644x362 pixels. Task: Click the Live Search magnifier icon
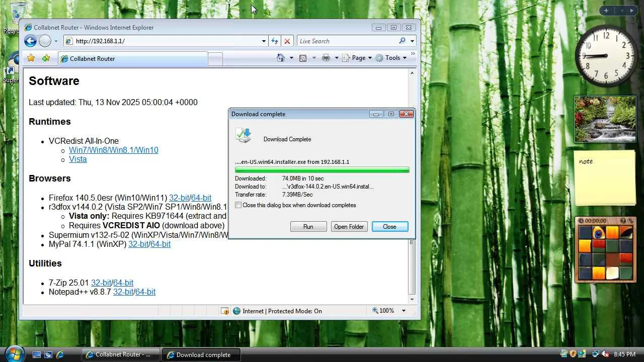(x=402, y=41)
